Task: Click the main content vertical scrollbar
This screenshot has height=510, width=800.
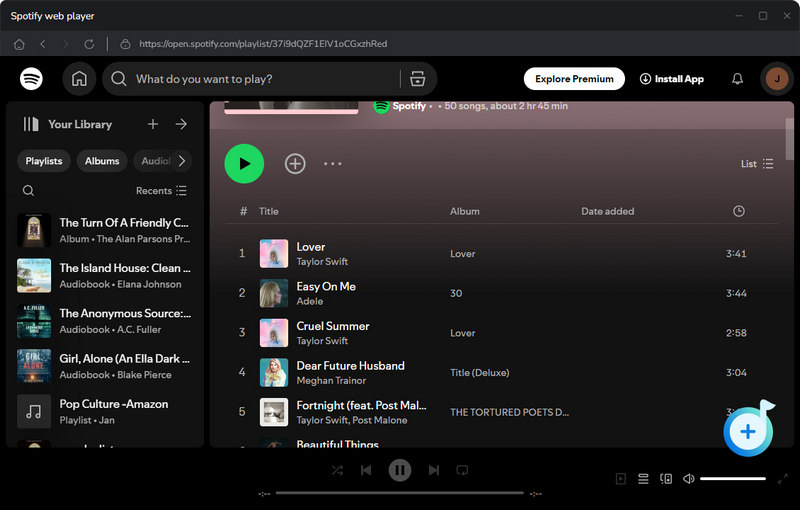Action: pyautogui.click(x=789, y=139)
